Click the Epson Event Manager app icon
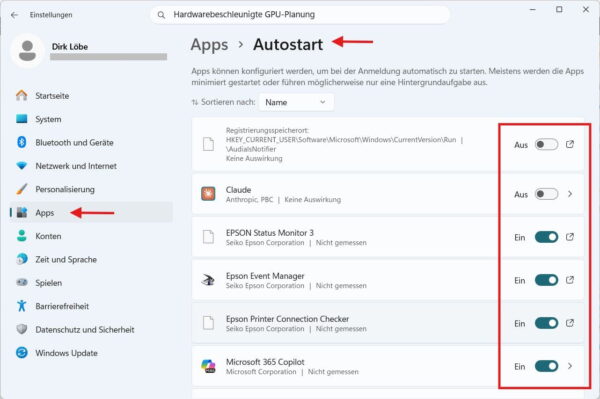600x399 pixels. 208,280
